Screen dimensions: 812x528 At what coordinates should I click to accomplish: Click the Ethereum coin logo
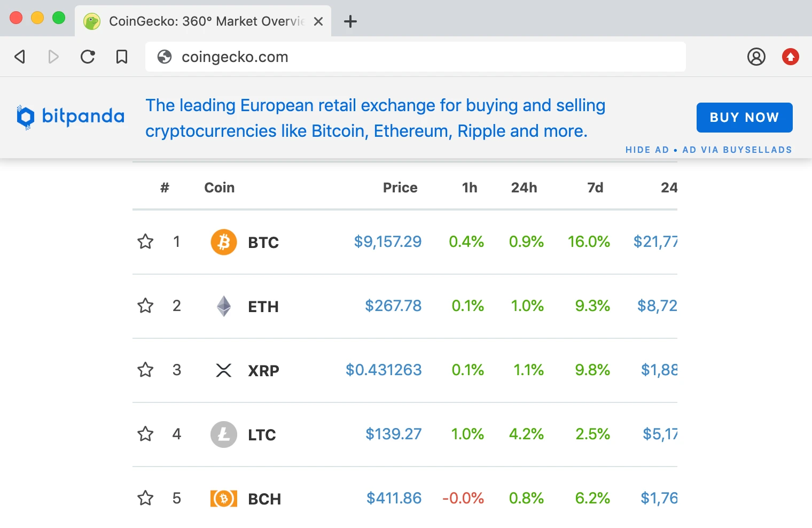[224, 306]
